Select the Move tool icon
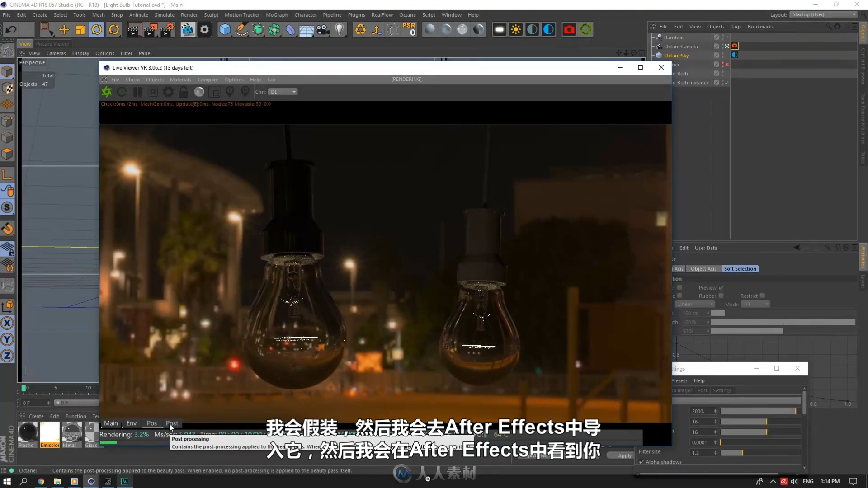This screenshot has width=868, height=488. [64, 30]
